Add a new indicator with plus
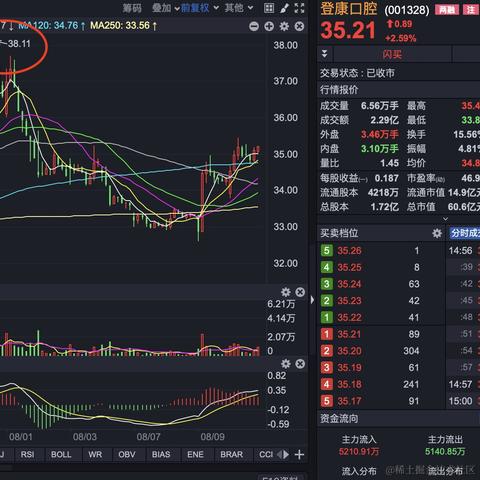480x480 pixels. click(x=299, y=454)
